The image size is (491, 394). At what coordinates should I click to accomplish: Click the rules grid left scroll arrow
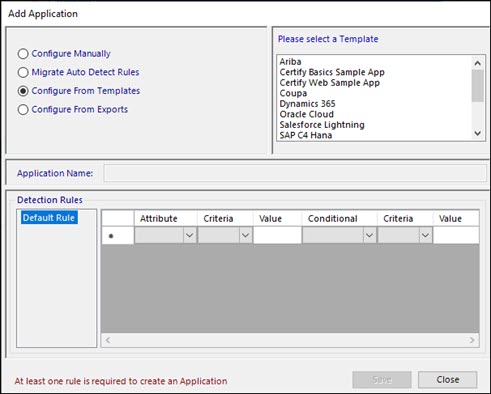pyautogui.click(x=108, y=340)
